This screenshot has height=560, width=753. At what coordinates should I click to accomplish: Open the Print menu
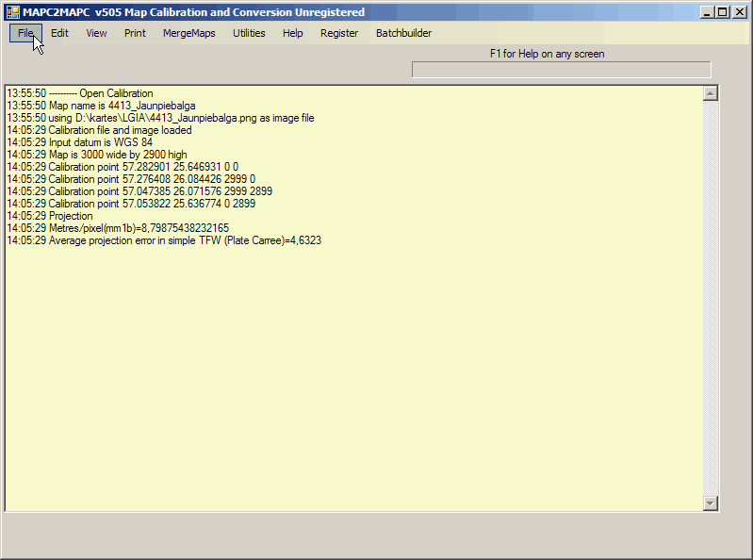tap(135, 33)
